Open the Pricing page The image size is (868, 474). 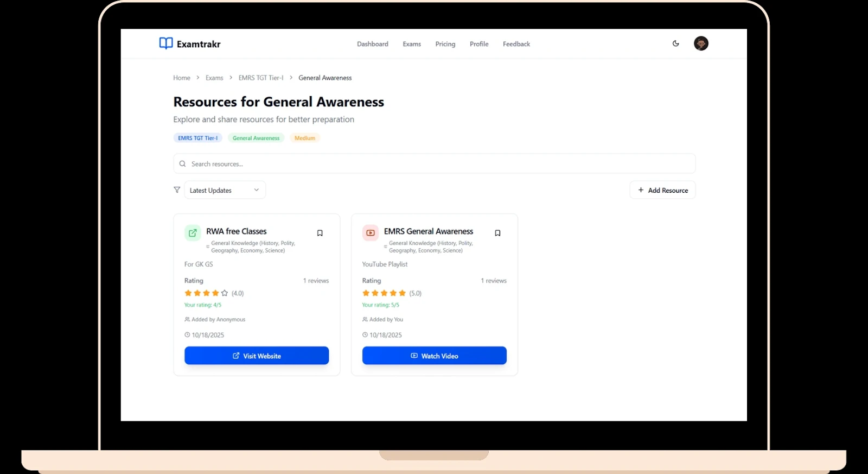point(445,44)
